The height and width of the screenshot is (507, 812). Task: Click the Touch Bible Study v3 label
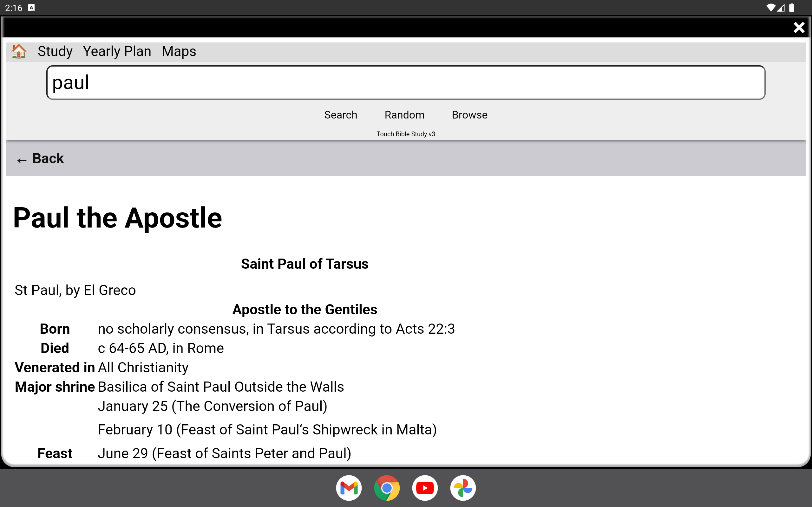405,133
